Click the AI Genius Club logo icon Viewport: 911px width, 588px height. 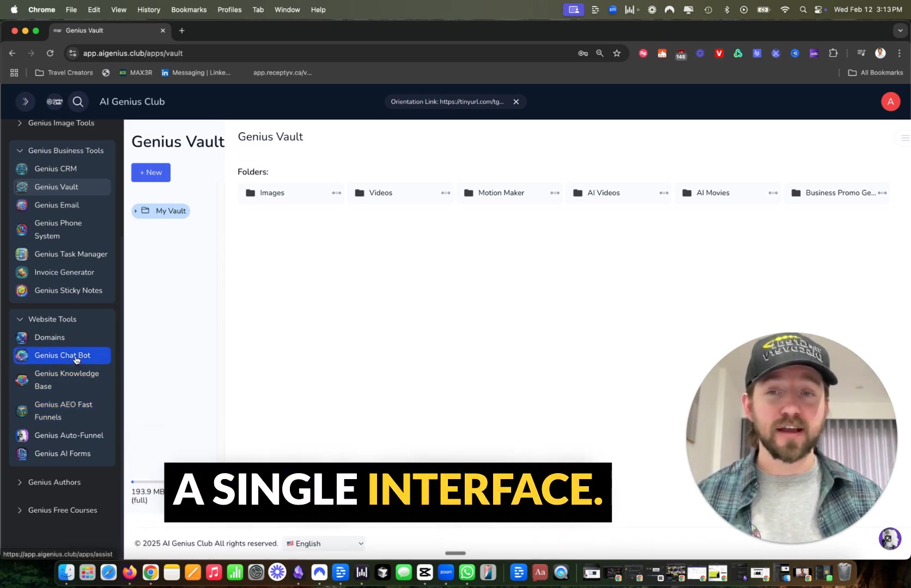click(x=54, y=102)
